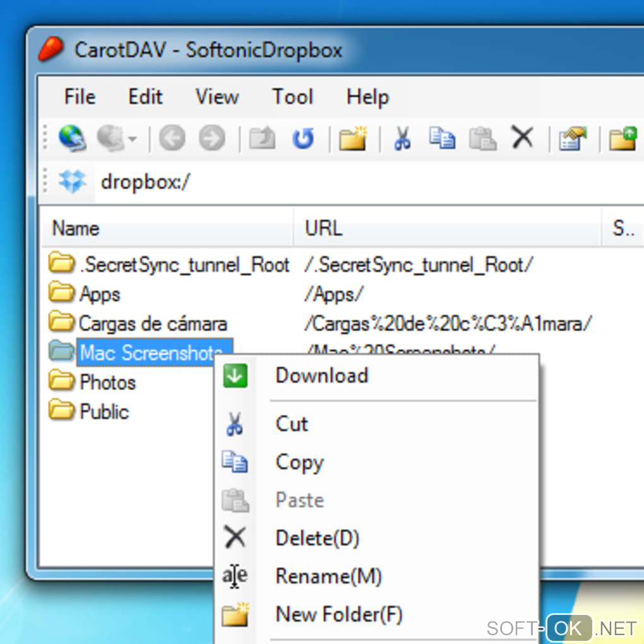Sort by the Name column header
This screenshot has height=644, width=644.
[x=167, y=228]
